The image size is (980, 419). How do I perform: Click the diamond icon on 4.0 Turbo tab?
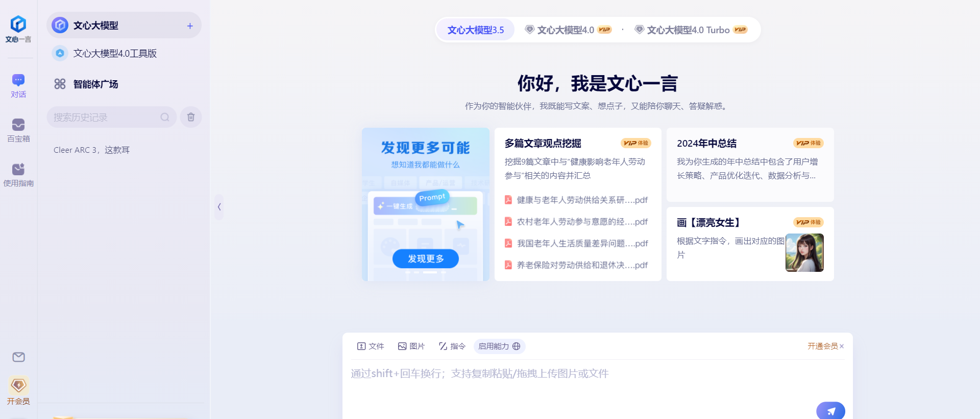click(639, 30)
